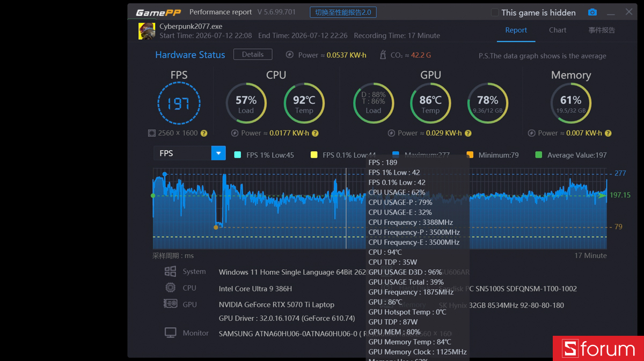Click the GPU Load D:88% T:86% gauge

(x=374, y=104)
